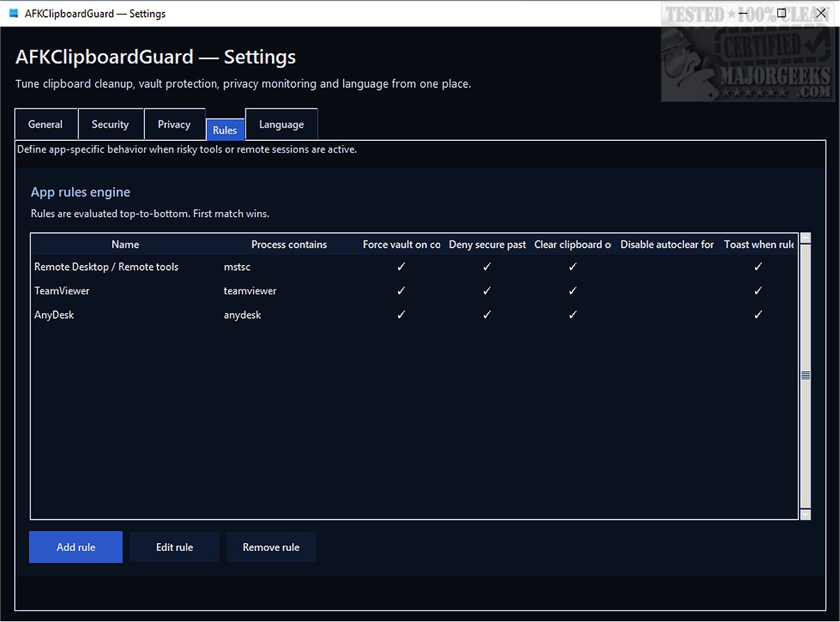Toggle Deny secure paste for TeamViewer rule
This screenshot has width=840, height=622.
tap(487, 291)
